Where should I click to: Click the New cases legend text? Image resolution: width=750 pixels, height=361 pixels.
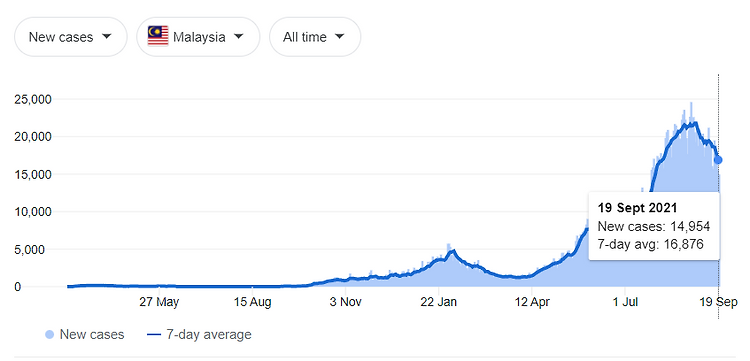(x=92, y=335)
